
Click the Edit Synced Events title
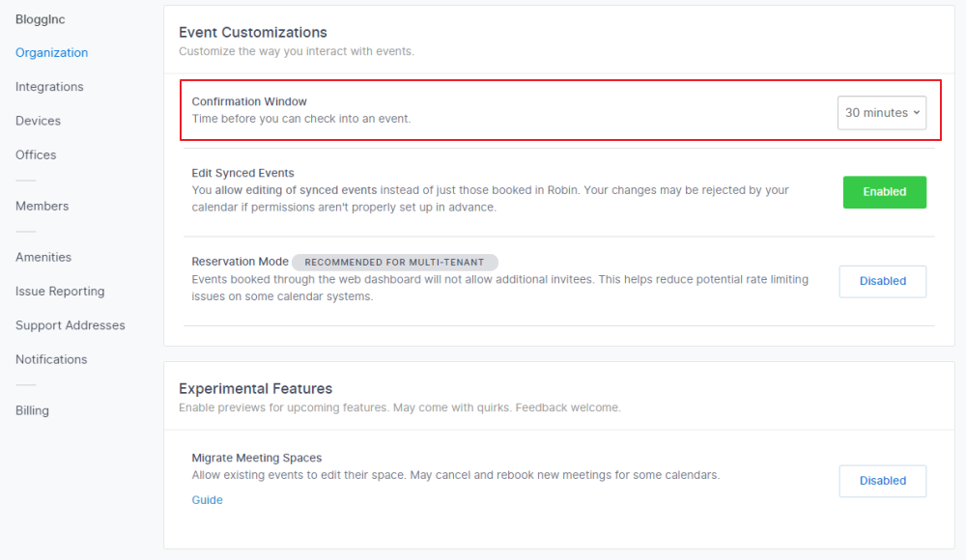242,174
